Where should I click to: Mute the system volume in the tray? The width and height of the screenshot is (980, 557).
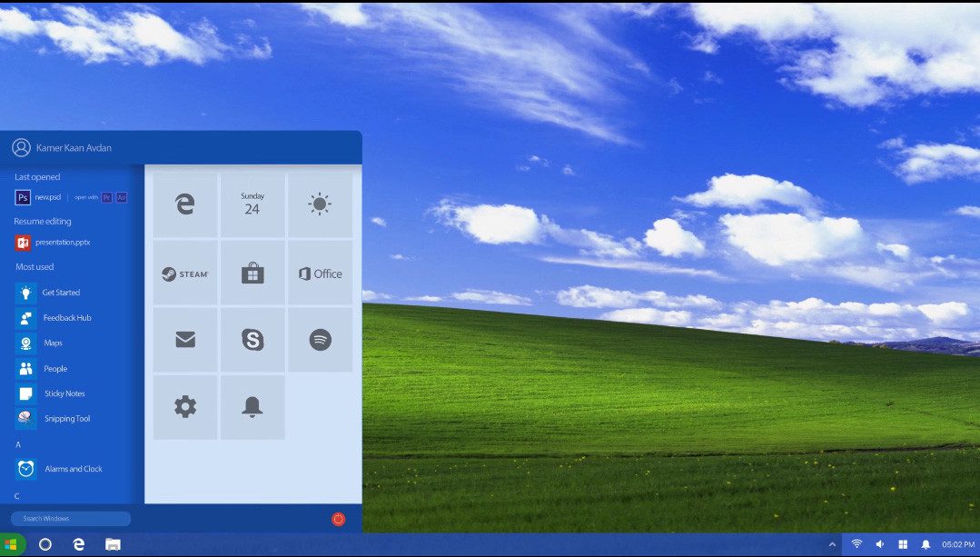[880, 543]
